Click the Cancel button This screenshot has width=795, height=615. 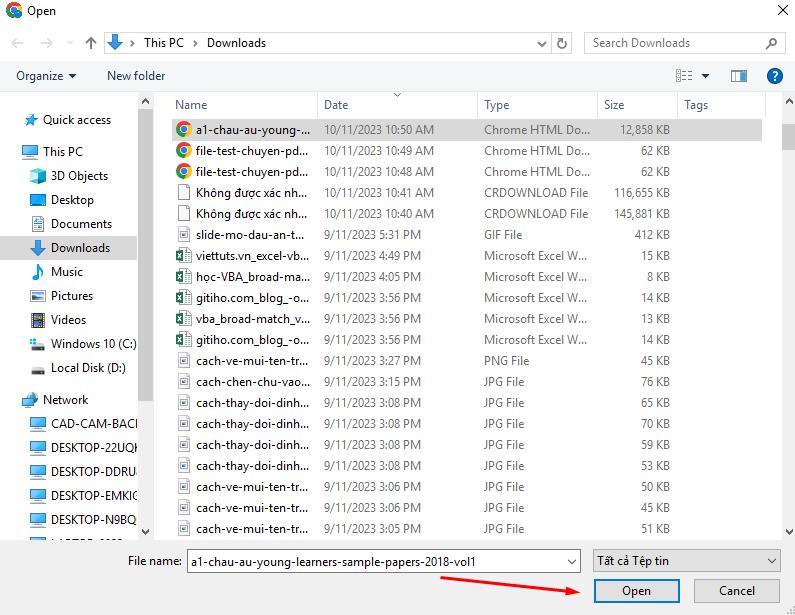pos(736,591)
